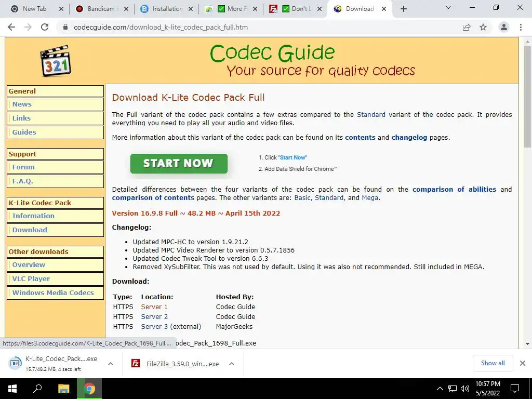
Task: Click the FileZilla download file icon
Action: click(x=136, y=363)
